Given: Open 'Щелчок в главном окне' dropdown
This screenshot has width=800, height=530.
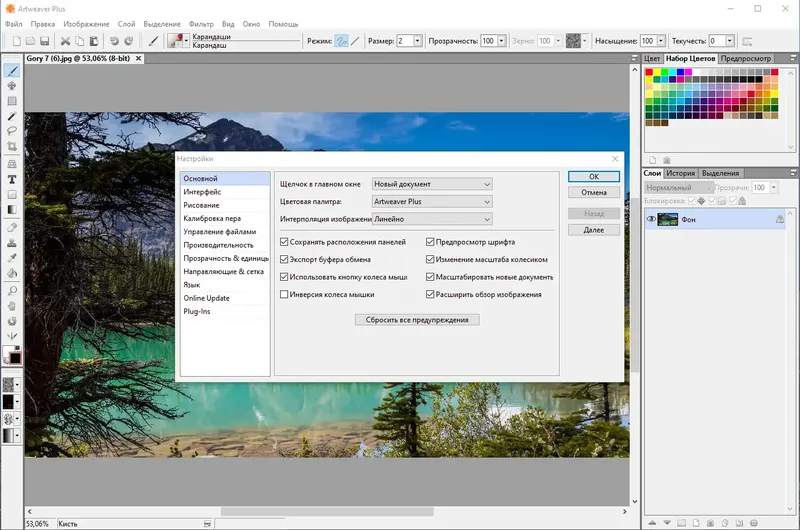Looking at the screenshot, I should 432,184.
